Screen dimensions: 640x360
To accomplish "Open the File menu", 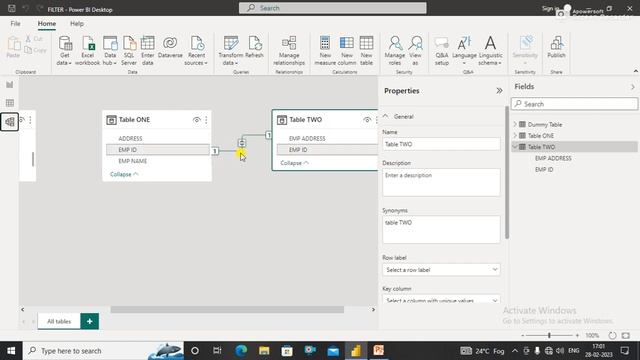I will [16, 24].
